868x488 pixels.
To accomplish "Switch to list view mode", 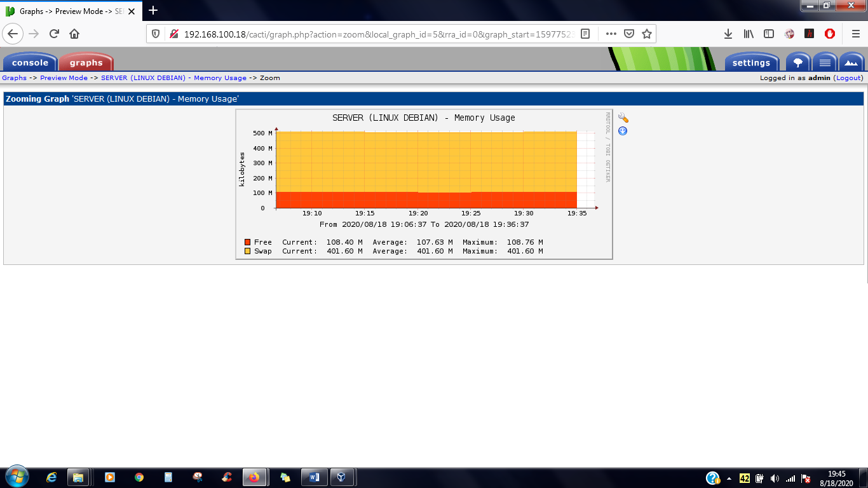I will [825, 62].
